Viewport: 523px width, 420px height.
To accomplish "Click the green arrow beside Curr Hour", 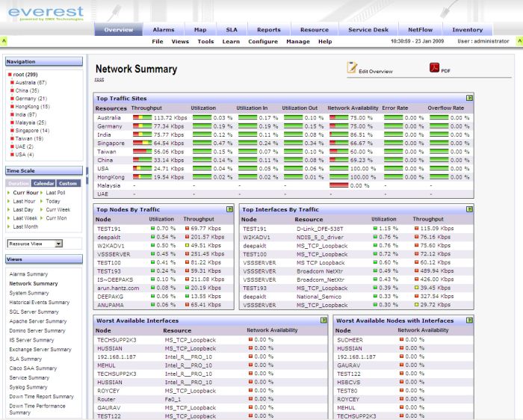I will click(9, 193).
